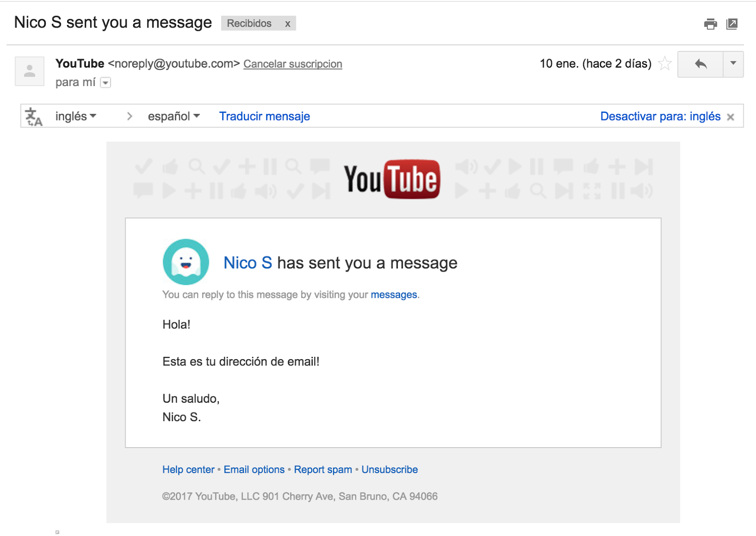Click Nico S's ghost avatar
This screenshot has height=536, width=756.
[186, 262]
